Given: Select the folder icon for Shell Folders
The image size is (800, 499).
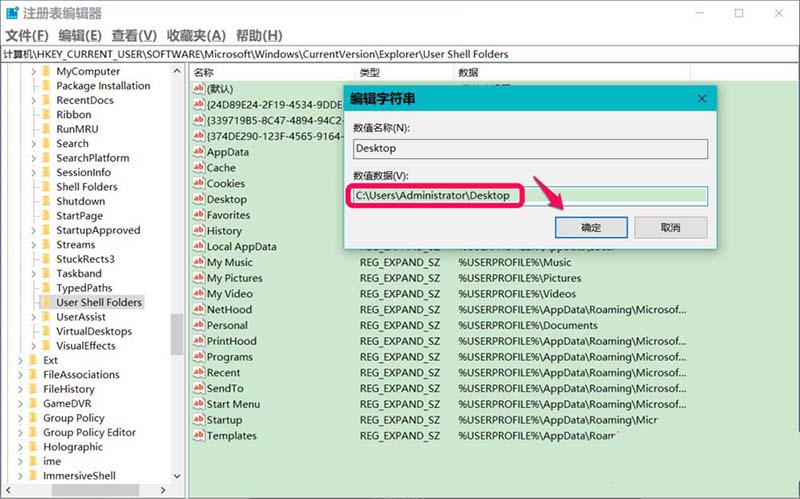Looking at the screenshot, I should point(46,187).
